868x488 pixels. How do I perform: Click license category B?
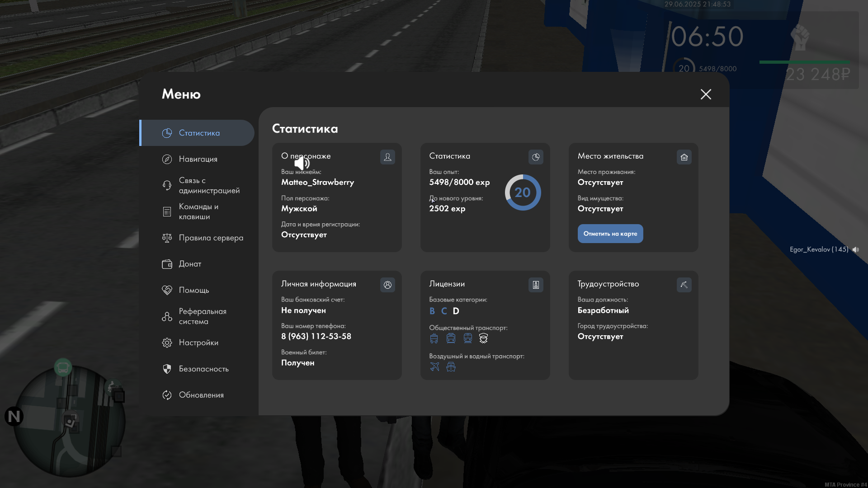pos(432,311)
